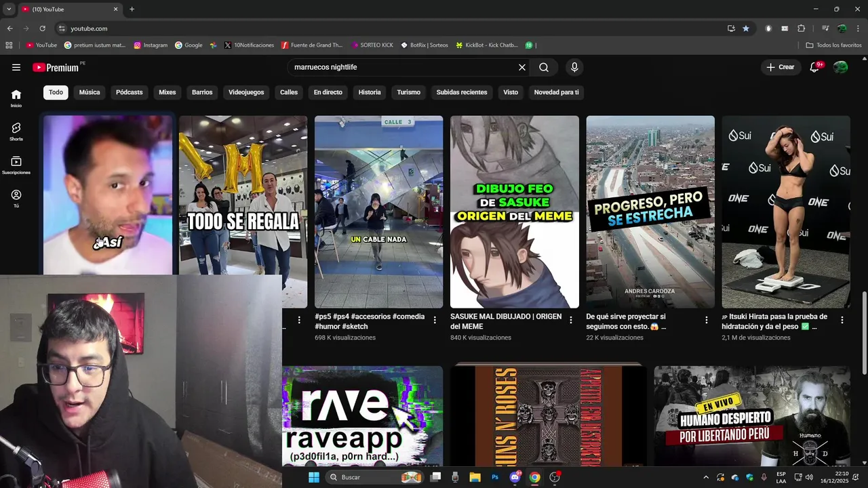Viewport: 868px width, 488px height.
Task: Open more options for the Itsuki Hirata short
Action: [x=842, y=320]
